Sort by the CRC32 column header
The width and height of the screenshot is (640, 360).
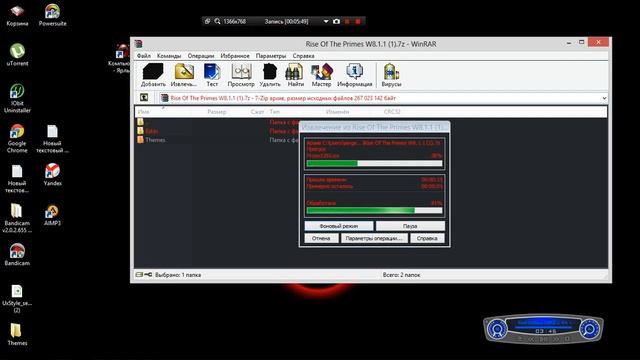pyautogui.click(x=392, y=111)
